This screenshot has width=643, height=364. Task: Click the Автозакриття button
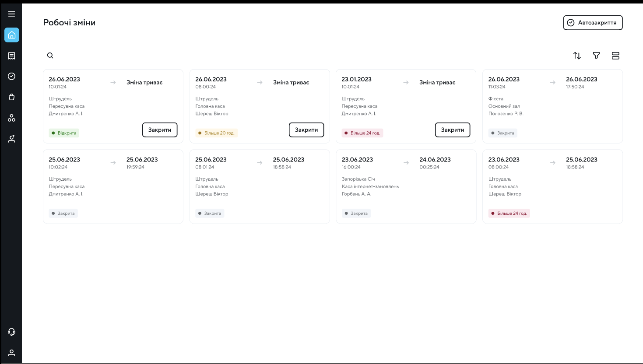click(593, 23)
